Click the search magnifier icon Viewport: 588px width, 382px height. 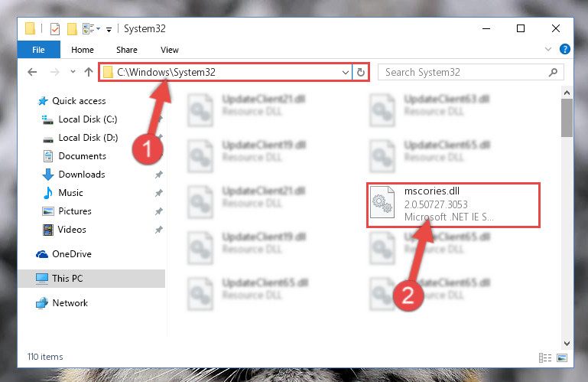coord(553,72)
